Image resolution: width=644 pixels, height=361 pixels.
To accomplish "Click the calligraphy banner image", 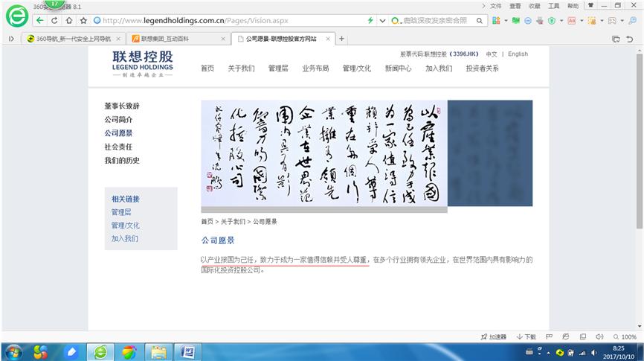I will [324, 153].
